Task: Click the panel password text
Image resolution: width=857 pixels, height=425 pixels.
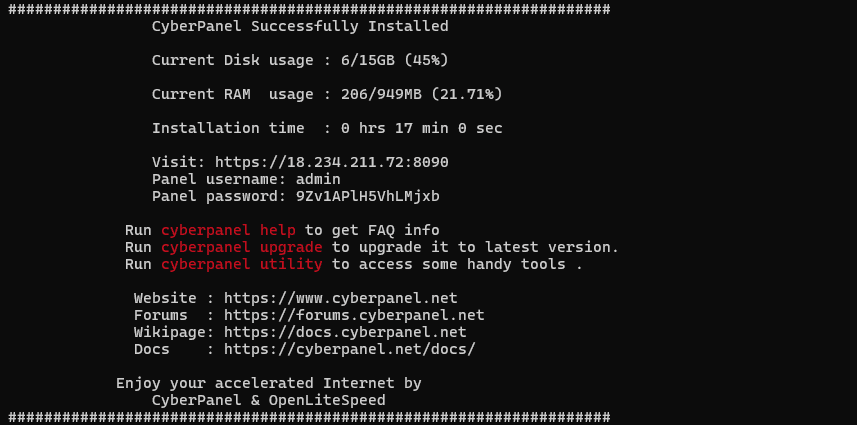Action: click(x=367, y=196)
